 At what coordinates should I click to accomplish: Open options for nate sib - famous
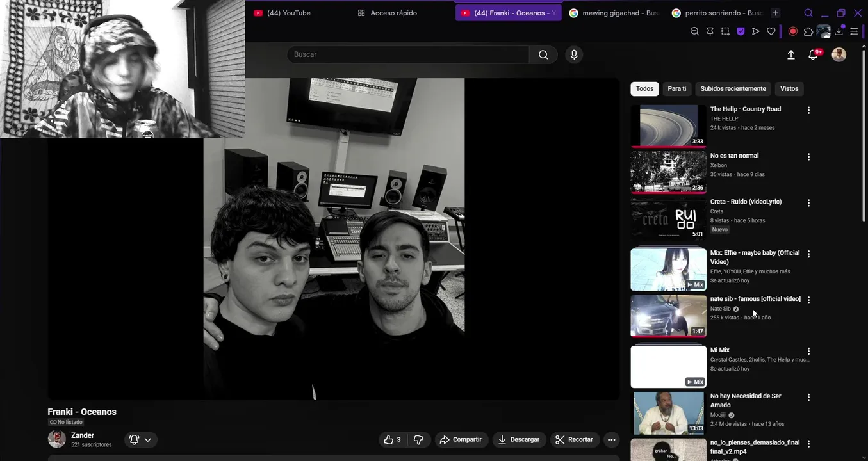(x=808, y=300)
